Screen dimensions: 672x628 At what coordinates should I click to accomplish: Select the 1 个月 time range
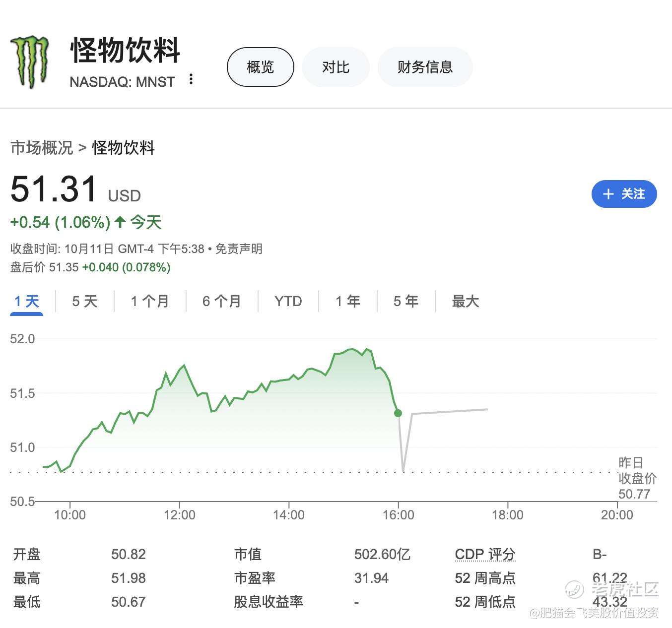[150, 301]
